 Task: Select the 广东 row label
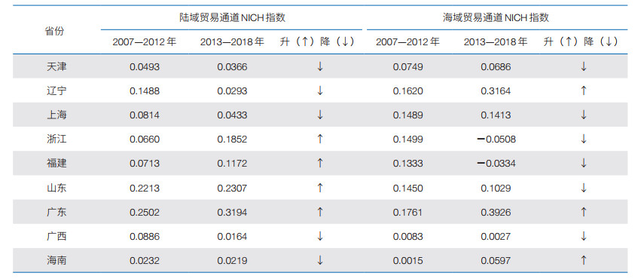click(56, 213)
